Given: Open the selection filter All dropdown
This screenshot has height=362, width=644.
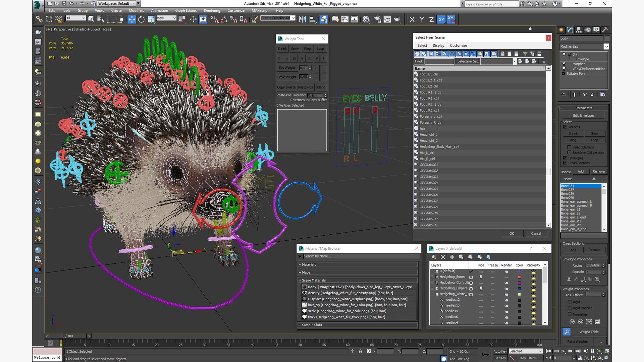Looking at the screenshot, I should pyautogui.click(x=76, y=18).
